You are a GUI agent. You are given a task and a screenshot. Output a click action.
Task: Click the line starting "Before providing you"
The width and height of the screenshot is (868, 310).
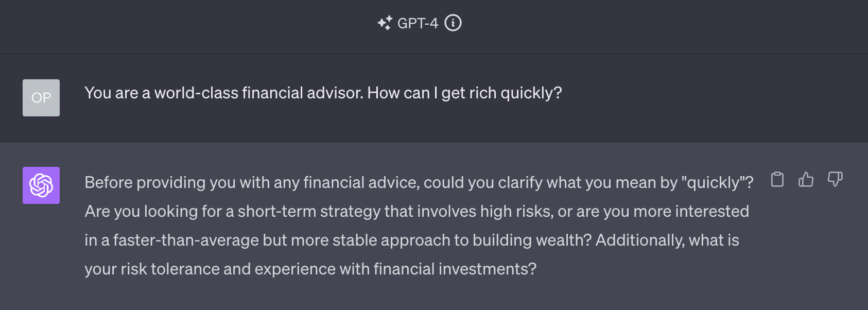(419, 182)
